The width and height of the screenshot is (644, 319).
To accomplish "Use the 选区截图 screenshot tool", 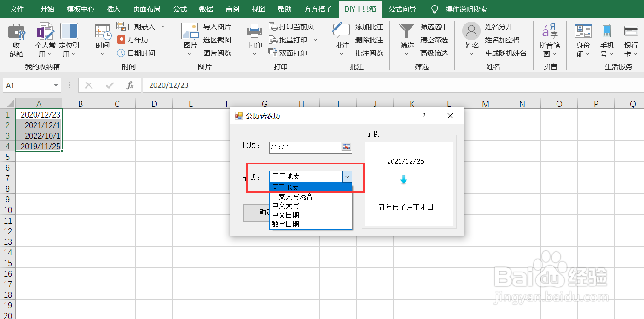I will tap(217, 40).
